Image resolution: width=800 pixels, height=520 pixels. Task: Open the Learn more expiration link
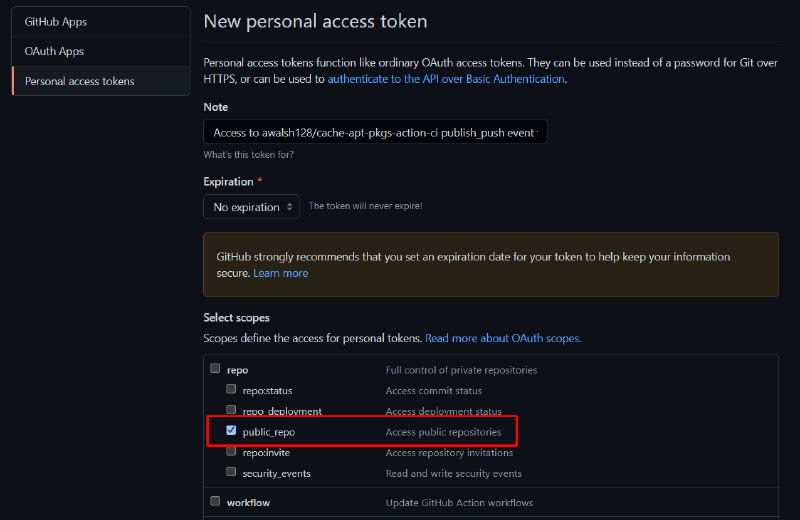[x=281, y=274]
